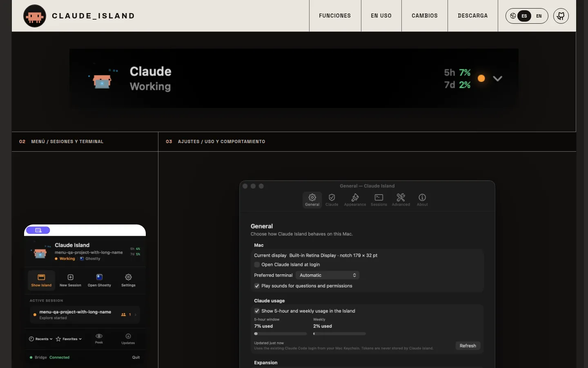Viewport: 588px width, 368px height.
Task: Click the 5h 7% usage readout
Action: (x=457, y=72)
